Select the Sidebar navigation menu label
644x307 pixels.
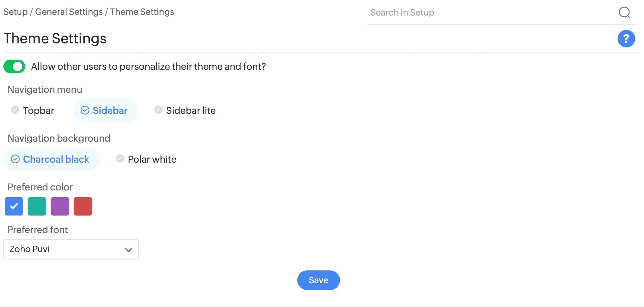(110, 110)
